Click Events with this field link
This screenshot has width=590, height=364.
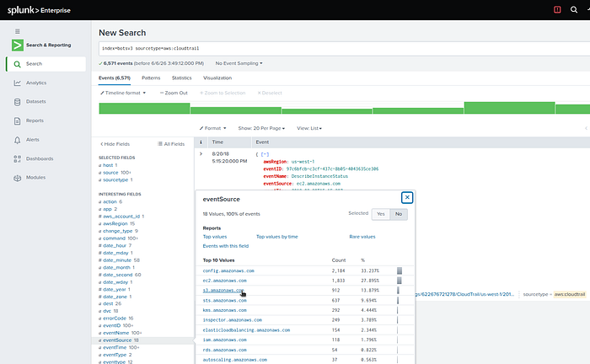(226, 246)
